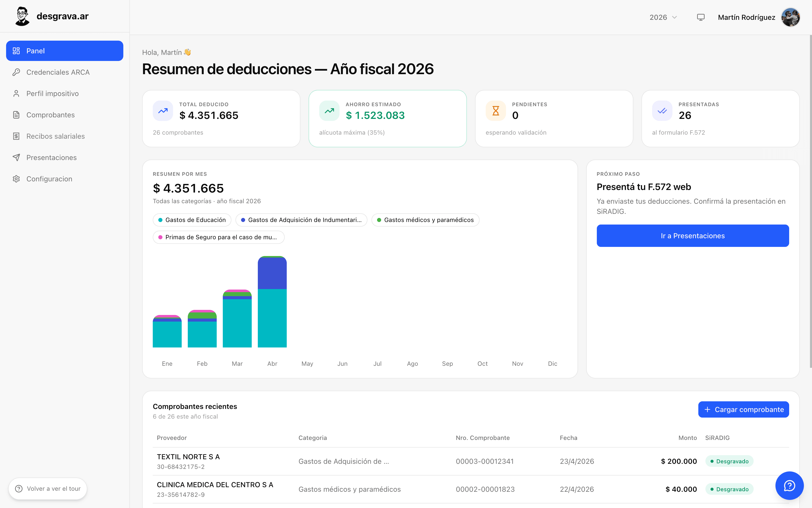Open the Panel menu item
Screen dimensions: 812x508
(x=65, y=51)
